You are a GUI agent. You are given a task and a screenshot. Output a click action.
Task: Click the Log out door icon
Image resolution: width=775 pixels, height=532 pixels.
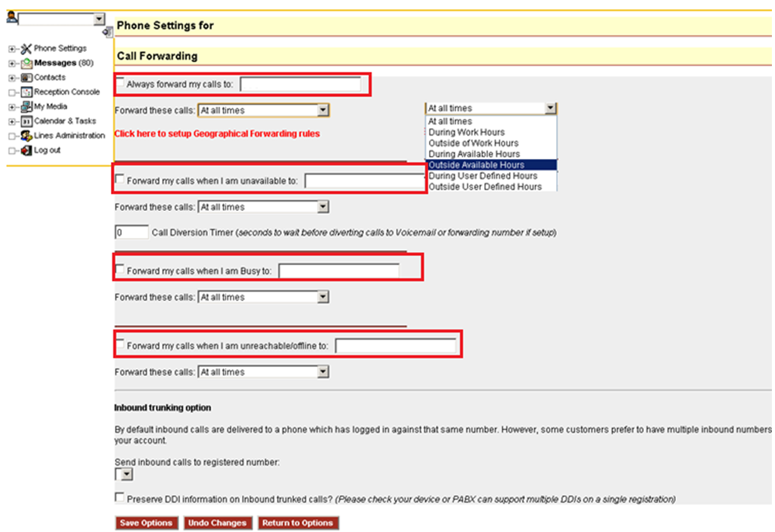[26, 150]
